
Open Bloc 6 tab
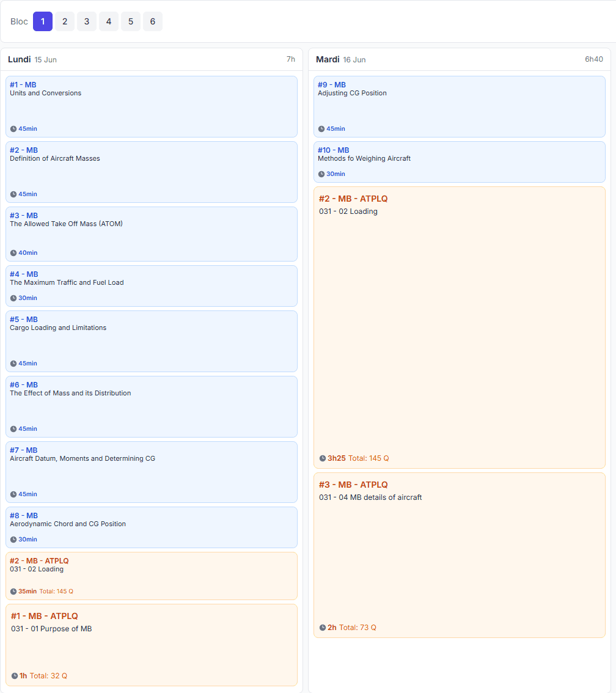[152, 21]
